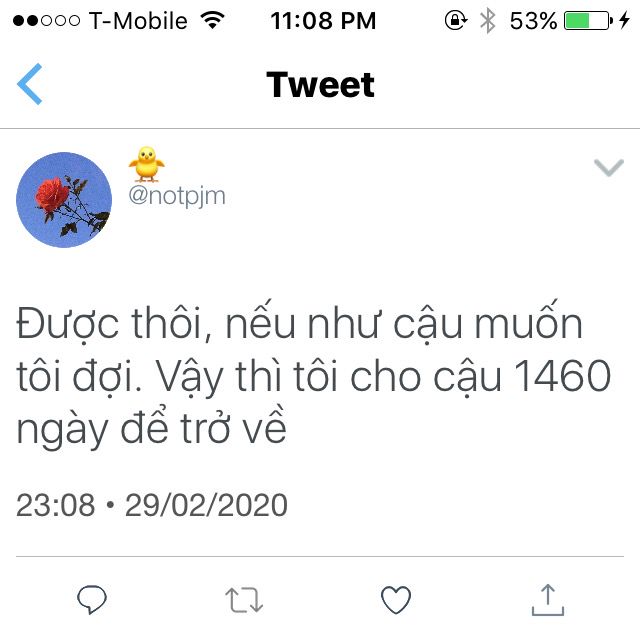Like the tweet with heart icon

396,600
